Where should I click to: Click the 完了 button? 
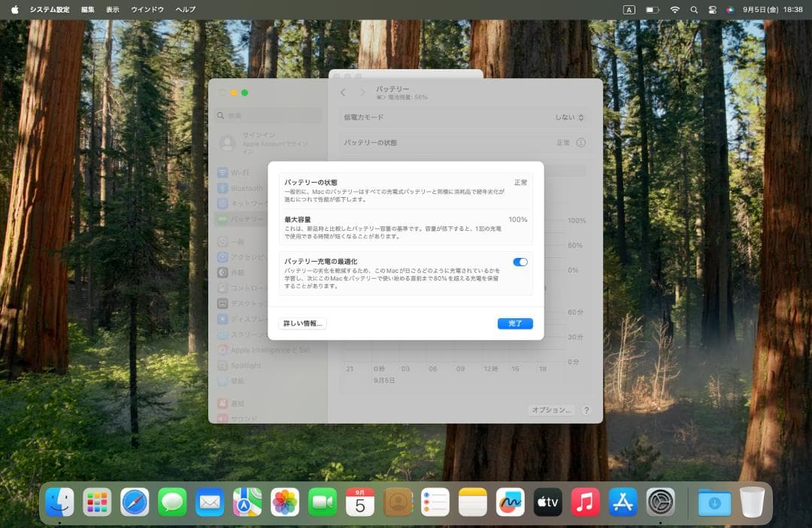tap(515, 323)
